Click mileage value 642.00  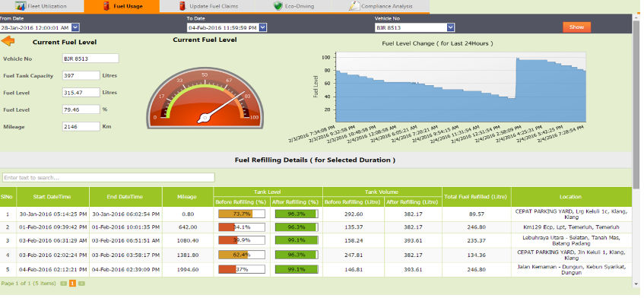[x=188, y=227]
